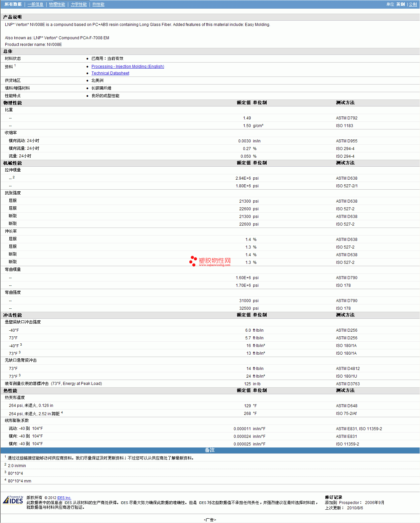The width and height of the screenshot is (420, 523).
Task: Click the ISO 75-2/Af test method
Action: tap(346, 414)
